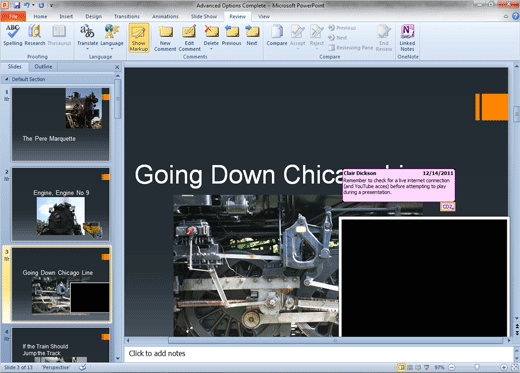
Task: Undo the last action
Action: coord(27,5)
